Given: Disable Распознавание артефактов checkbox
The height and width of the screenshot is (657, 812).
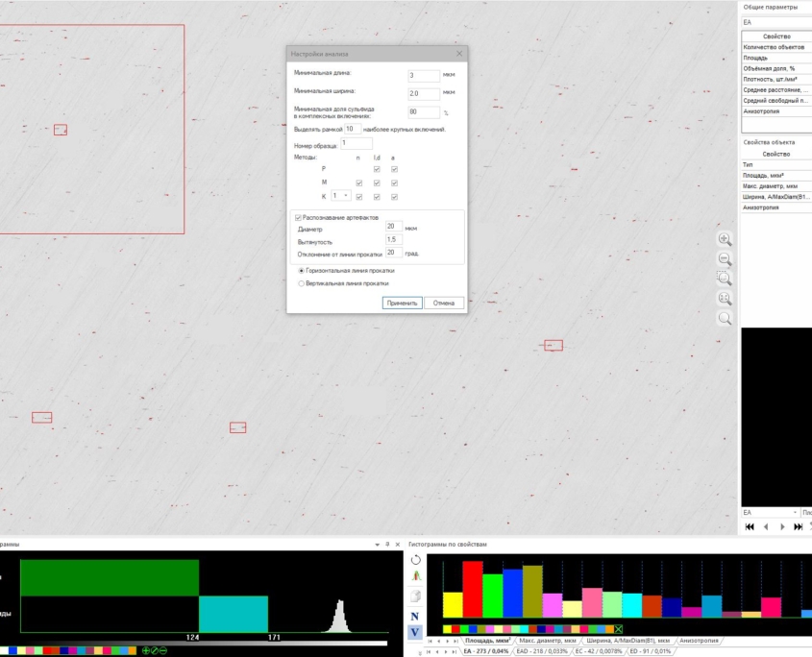Looking at the screenshot, I should coord(298,217).
